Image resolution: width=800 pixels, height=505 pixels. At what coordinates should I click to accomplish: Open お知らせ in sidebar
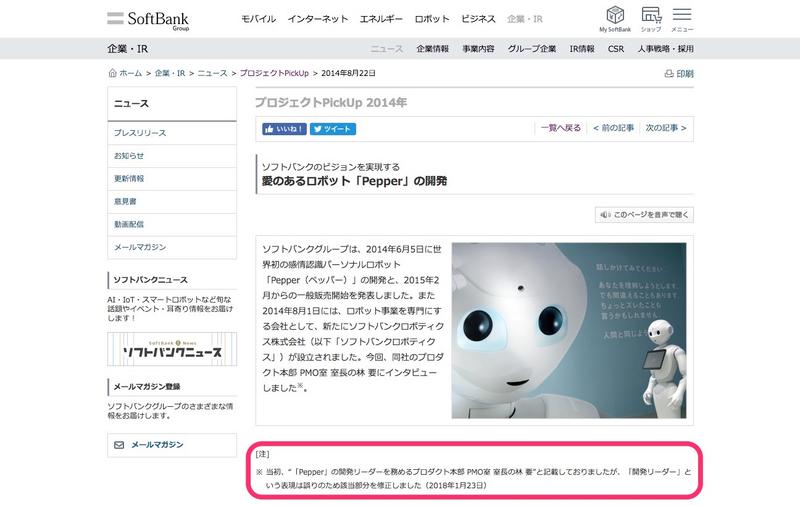point(172,156)
